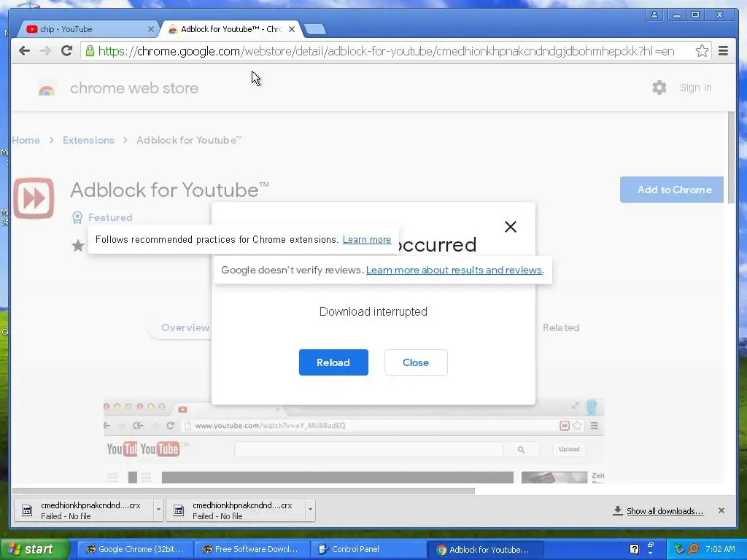This screenshot has height=560, width=747.
Task: Go to the Home breadcrumb
Action: point(26,140)
